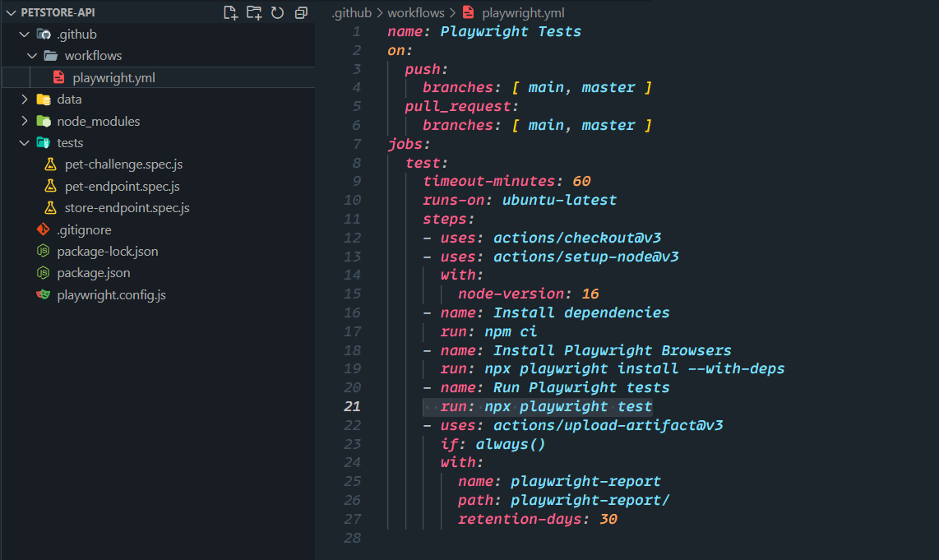The width and height of the screenshot is (939, 560).
Task: Click 'ubuntu-latest' value on line 10
Action: [x=559, y=200]
